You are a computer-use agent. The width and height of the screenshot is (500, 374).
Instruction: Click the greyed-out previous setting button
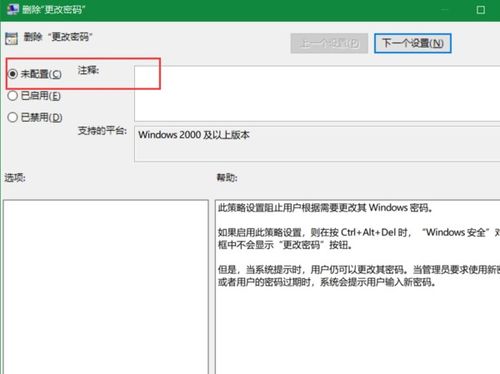tap(329, 43)
